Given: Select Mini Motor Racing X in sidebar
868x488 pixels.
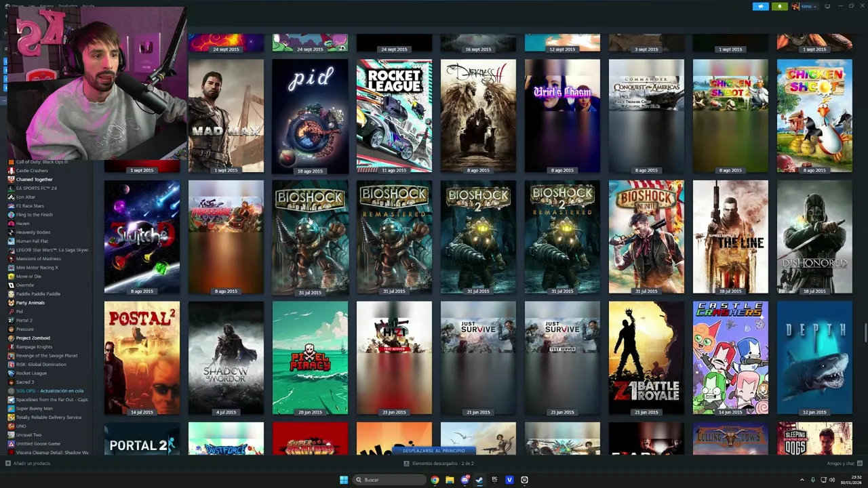Looking at the screenshot, I should tap(37, 268).
